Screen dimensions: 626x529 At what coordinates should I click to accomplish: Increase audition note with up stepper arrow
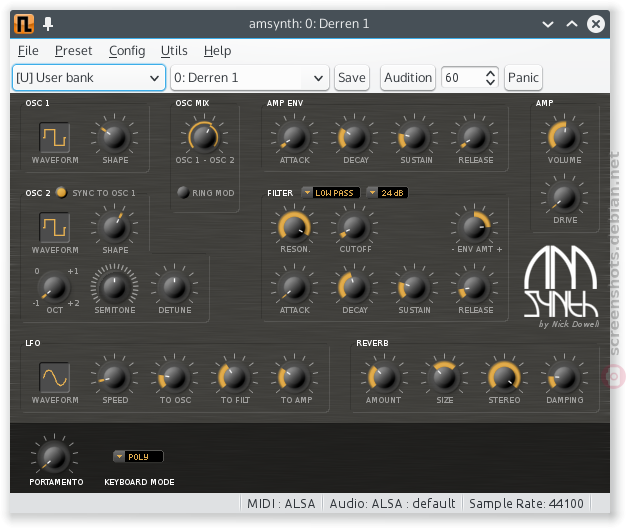coord(491,73)
